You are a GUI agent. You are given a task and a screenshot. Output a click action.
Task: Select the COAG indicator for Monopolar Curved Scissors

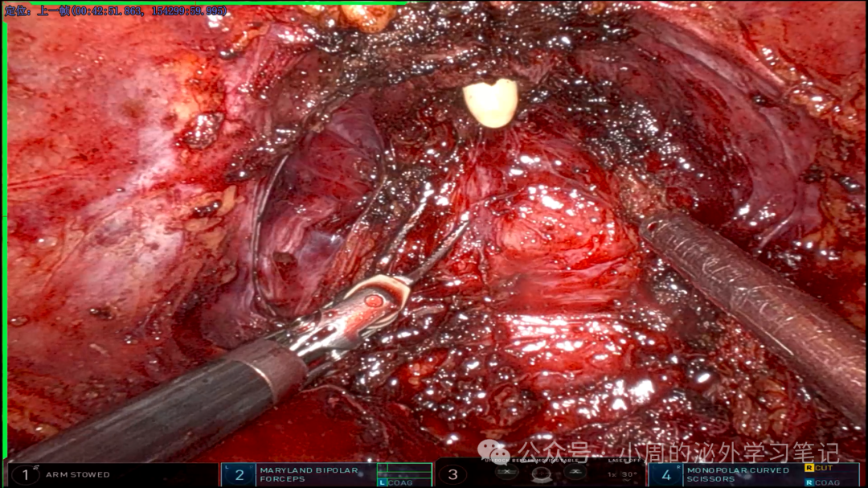pos(823,482)
